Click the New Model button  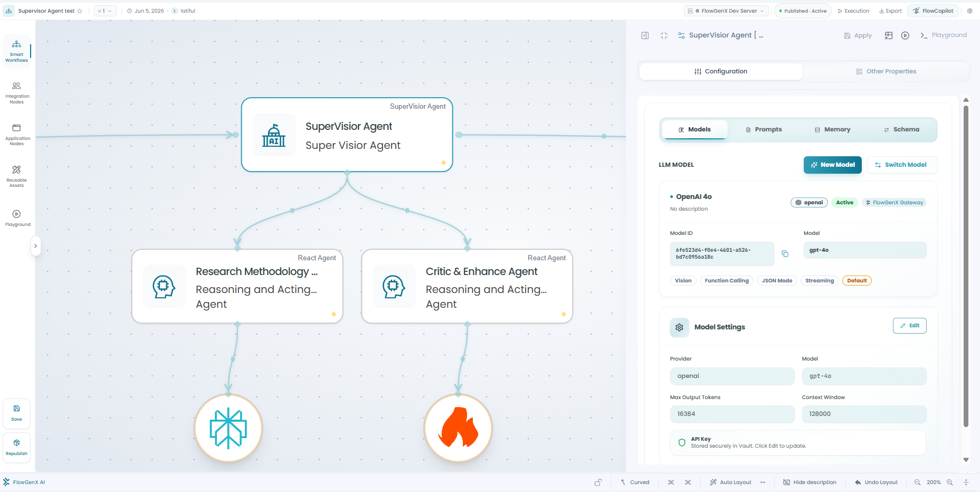pos(833,165)
